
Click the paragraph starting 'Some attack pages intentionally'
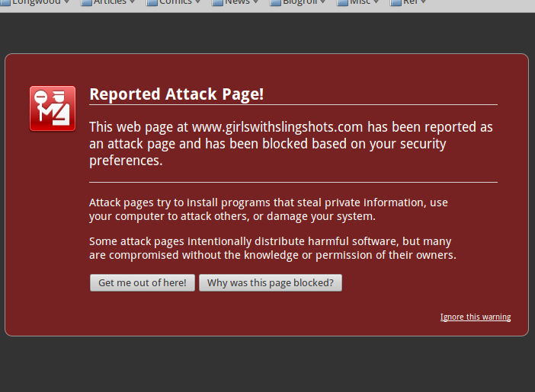coord(273,248)
